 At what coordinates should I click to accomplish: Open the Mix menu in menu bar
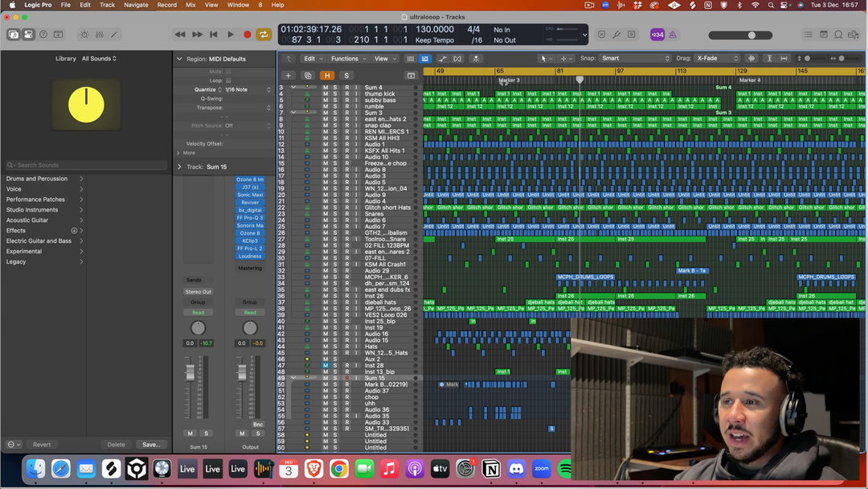190,5
